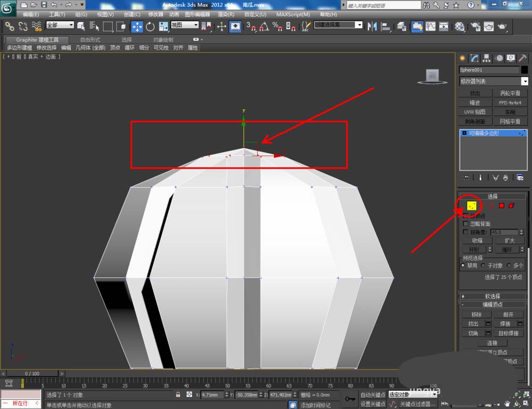This screenshot has width=532, height=409.
Task: Open the 渲染(R) menu
Action: (226, 14)
